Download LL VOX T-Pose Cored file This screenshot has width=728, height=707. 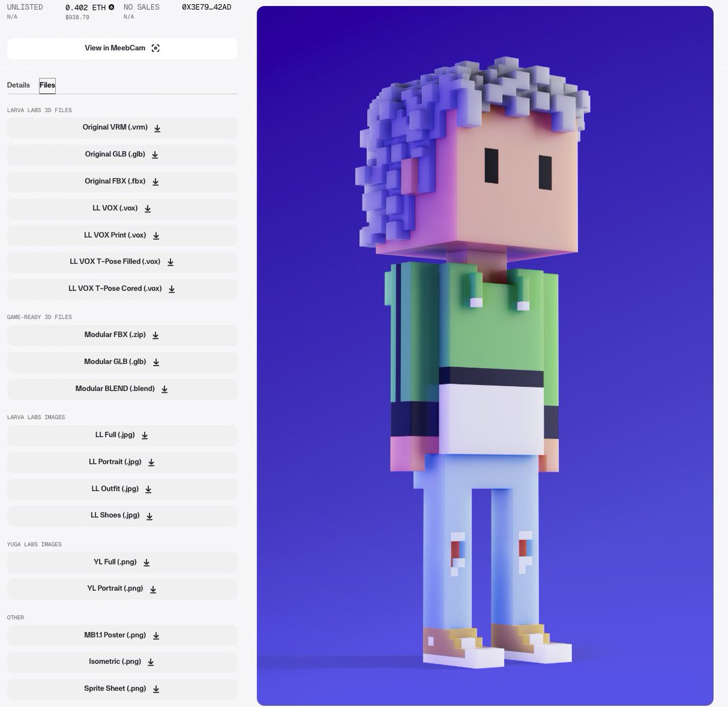point(122,289)
